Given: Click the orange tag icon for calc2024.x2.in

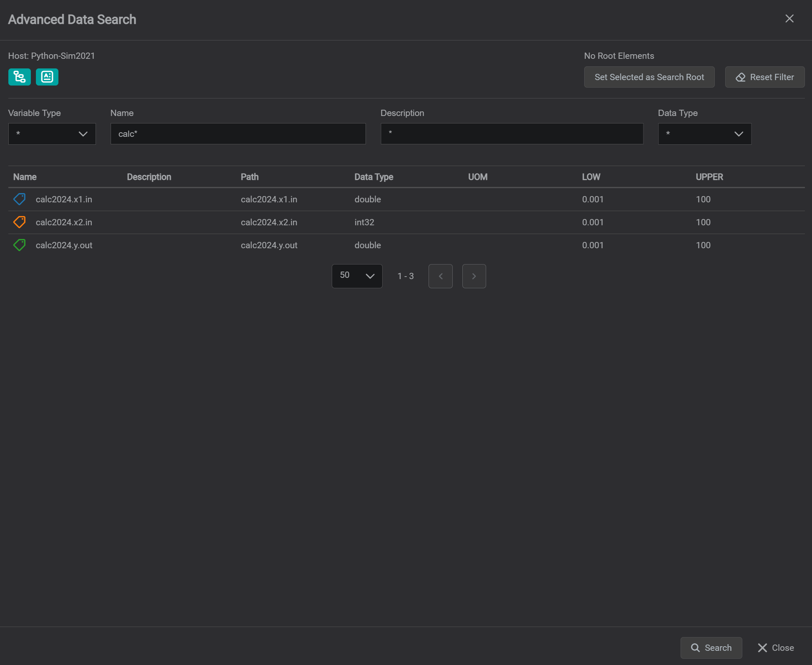Looking at the screenshot, I should click(x=20, y=222).
